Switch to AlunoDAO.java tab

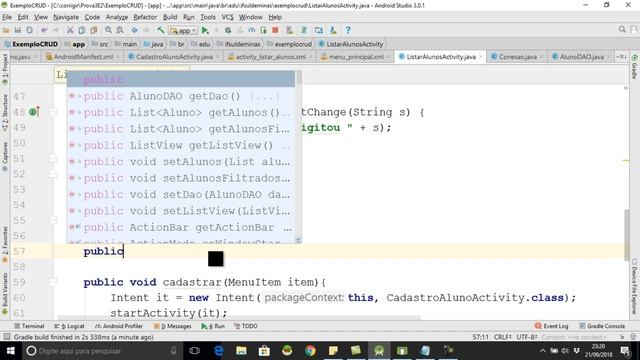pyautogui.click(x=582, y=57)
